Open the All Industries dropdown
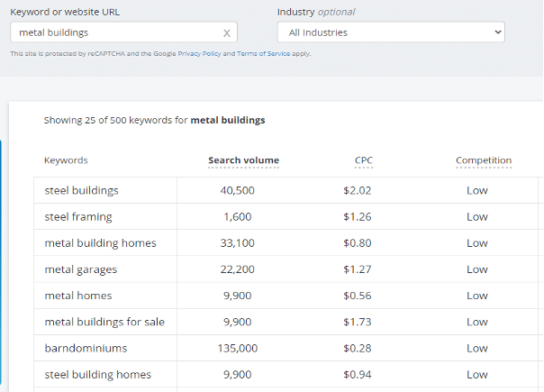This screenshot has height=392, width=544. (x=390, y=32)
